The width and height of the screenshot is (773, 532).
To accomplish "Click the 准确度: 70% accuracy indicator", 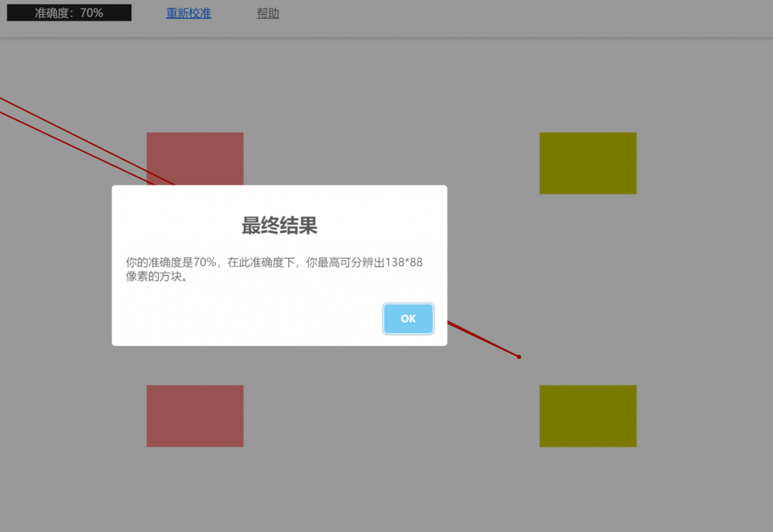I will pyautogui.click(x=69, y=13).
